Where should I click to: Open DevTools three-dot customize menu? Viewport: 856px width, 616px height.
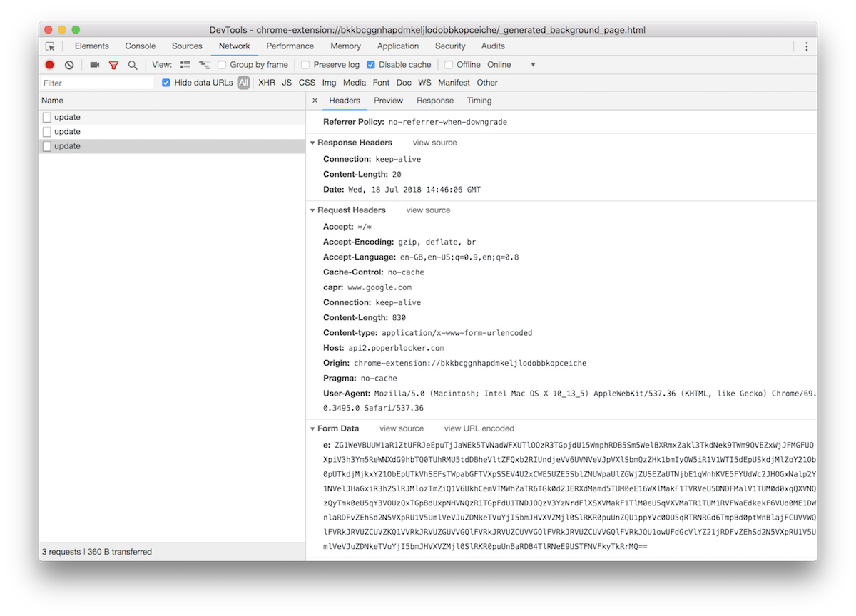807,46
